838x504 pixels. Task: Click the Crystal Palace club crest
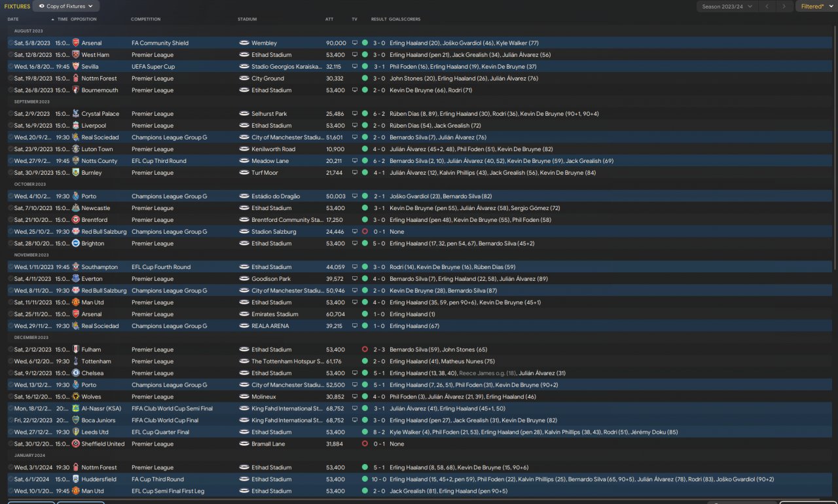76,114
